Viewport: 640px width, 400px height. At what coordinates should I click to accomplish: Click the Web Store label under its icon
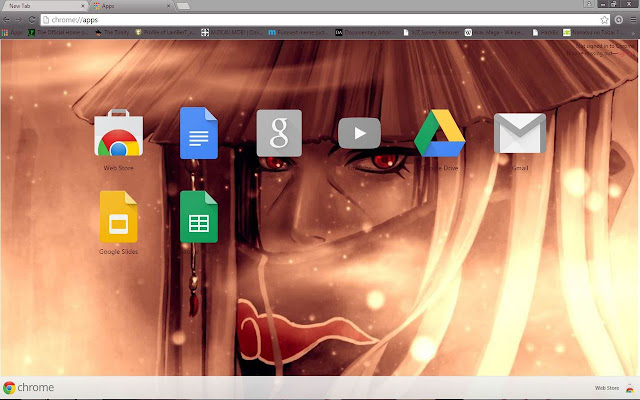click(x=118, y=168)
